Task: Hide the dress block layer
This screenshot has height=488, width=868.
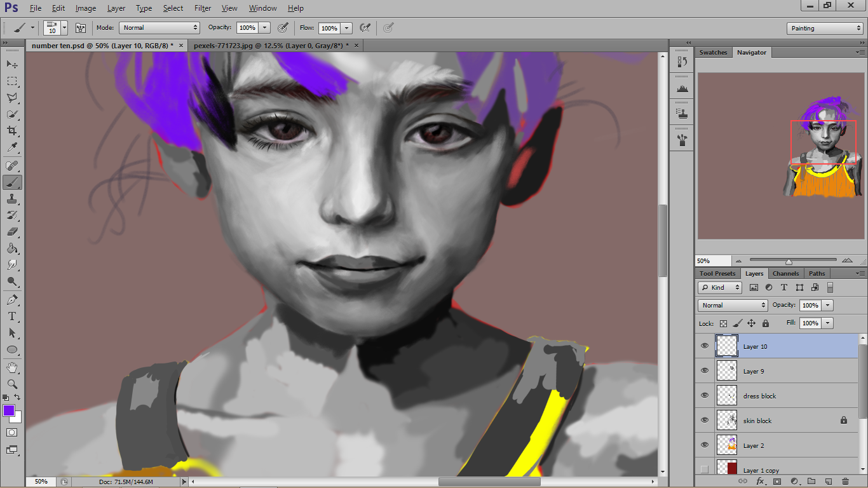Action: 704,396
